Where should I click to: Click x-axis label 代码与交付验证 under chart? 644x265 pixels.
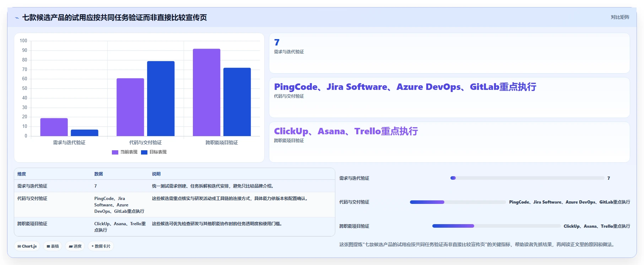pos(146,142)
